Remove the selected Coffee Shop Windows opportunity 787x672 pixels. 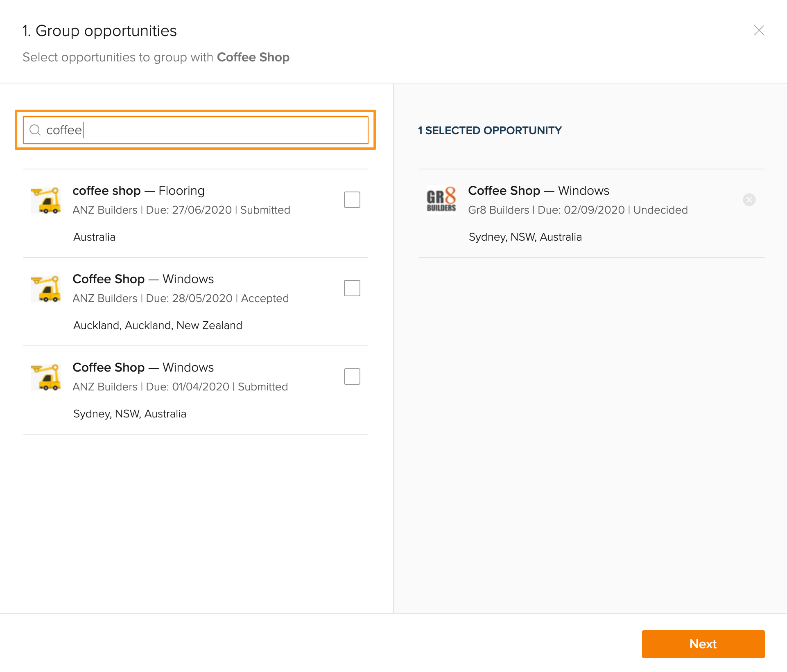point(749,200)
